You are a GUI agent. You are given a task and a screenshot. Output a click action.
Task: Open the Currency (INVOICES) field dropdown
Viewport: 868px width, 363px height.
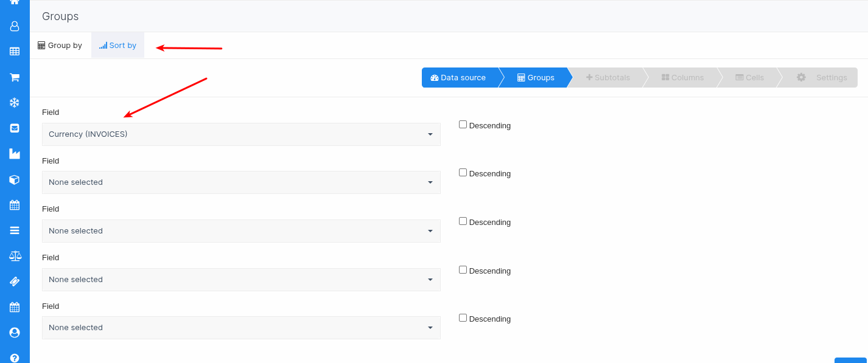241,134
